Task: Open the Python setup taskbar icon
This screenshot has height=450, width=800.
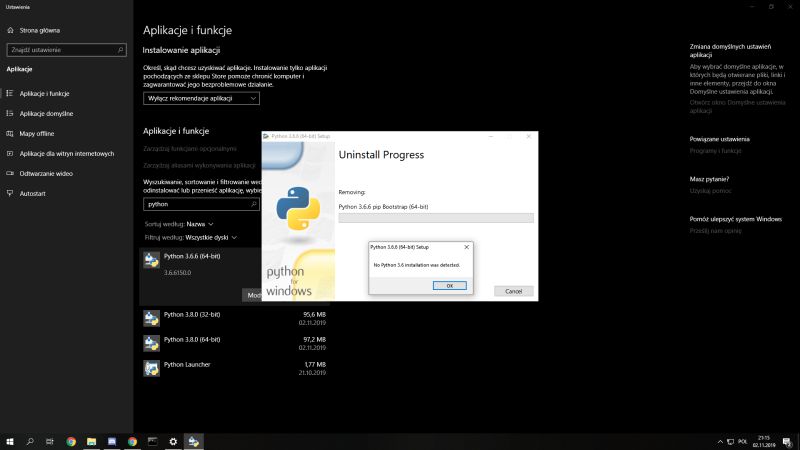Action: tap(193, 441)
